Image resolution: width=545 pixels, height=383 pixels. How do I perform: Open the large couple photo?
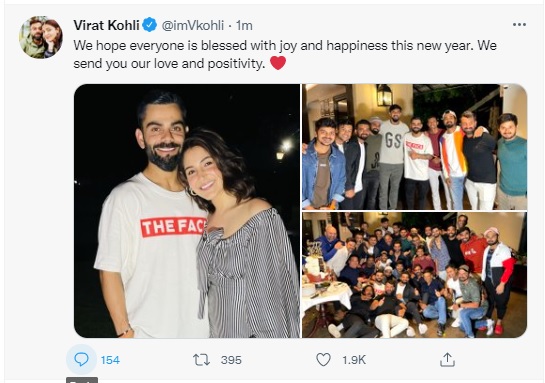[x=187, y=211]
